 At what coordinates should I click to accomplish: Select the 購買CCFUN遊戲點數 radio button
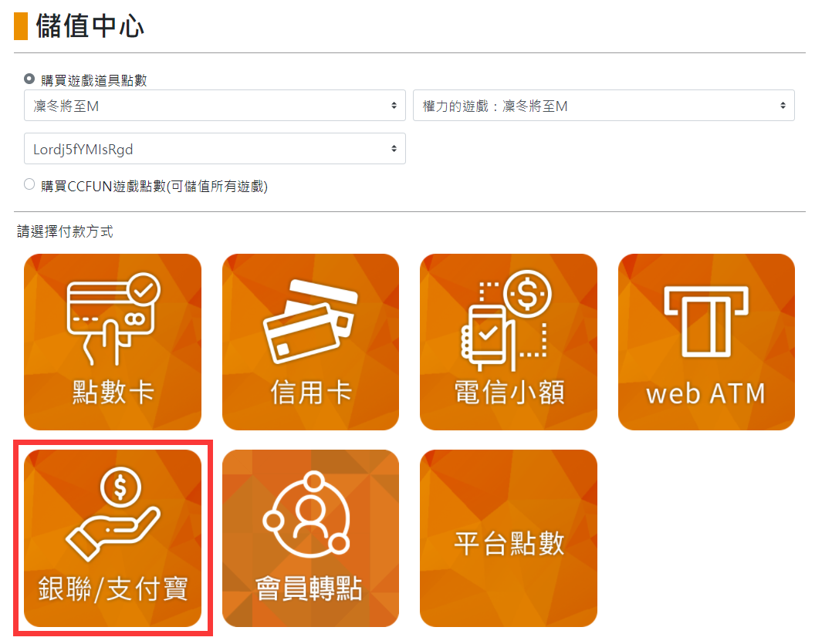pyautogui.click(x=29, y=184)
